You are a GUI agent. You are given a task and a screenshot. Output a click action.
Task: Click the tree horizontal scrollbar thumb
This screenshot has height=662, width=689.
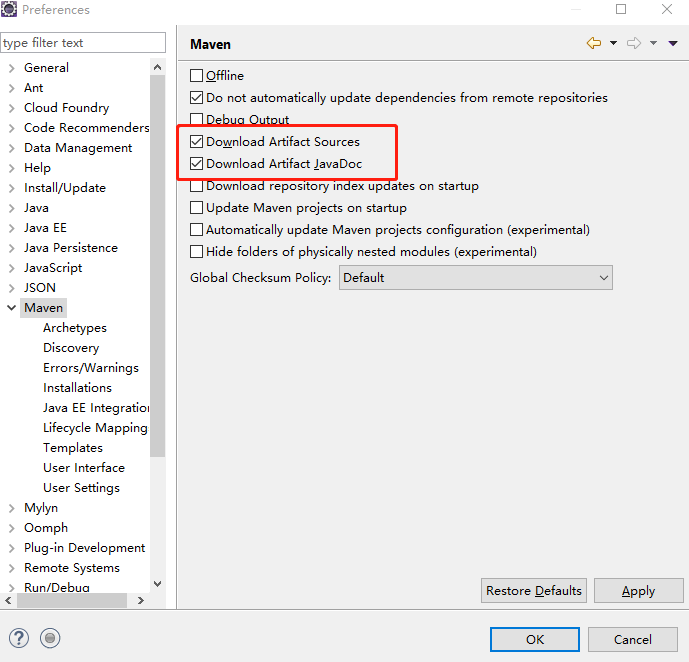tap(72, 601)
